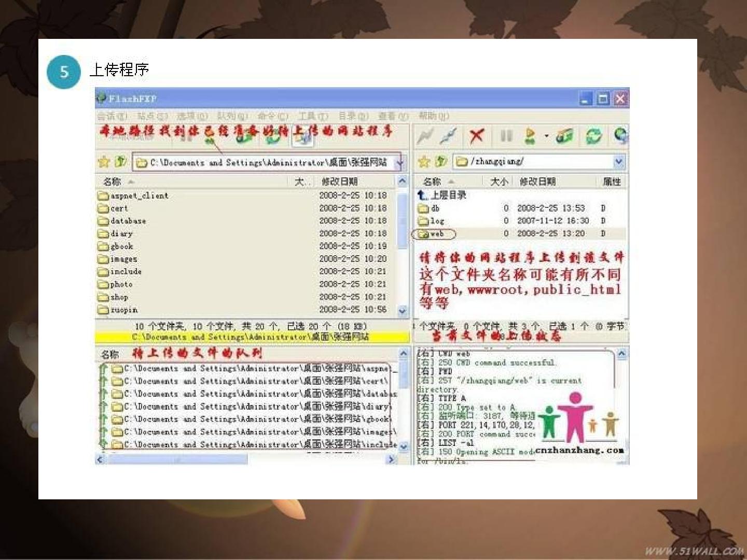
Task: Open the 工具 menu
Action: (313, 116)
